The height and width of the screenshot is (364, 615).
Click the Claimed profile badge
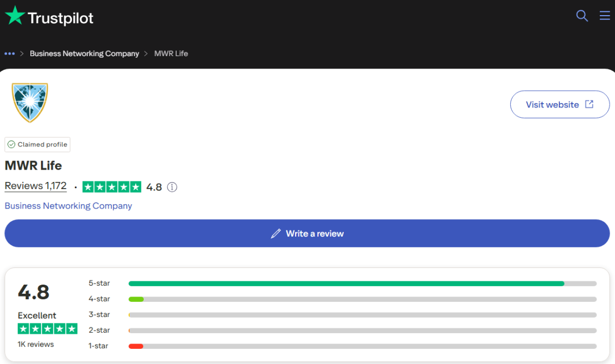coord(37,145)
